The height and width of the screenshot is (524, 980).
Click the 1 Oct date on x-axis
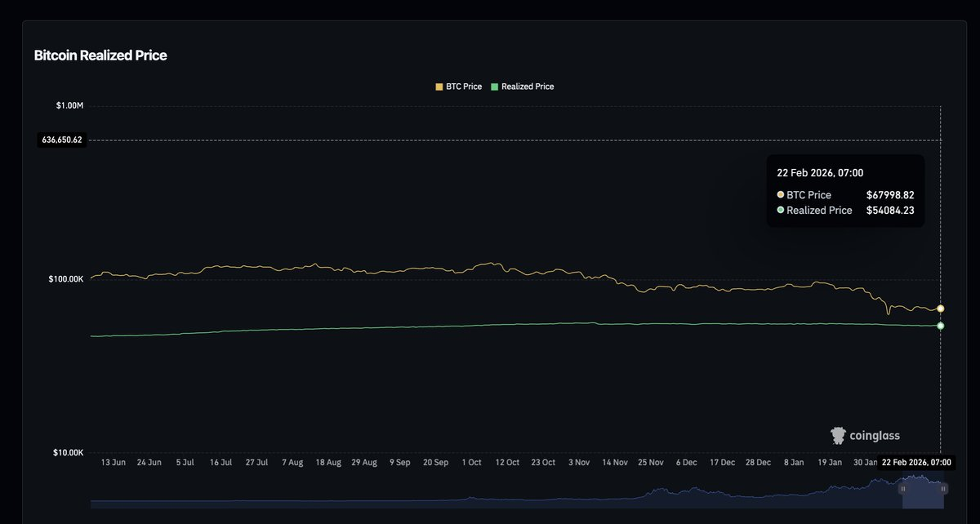tap(471, 463)
